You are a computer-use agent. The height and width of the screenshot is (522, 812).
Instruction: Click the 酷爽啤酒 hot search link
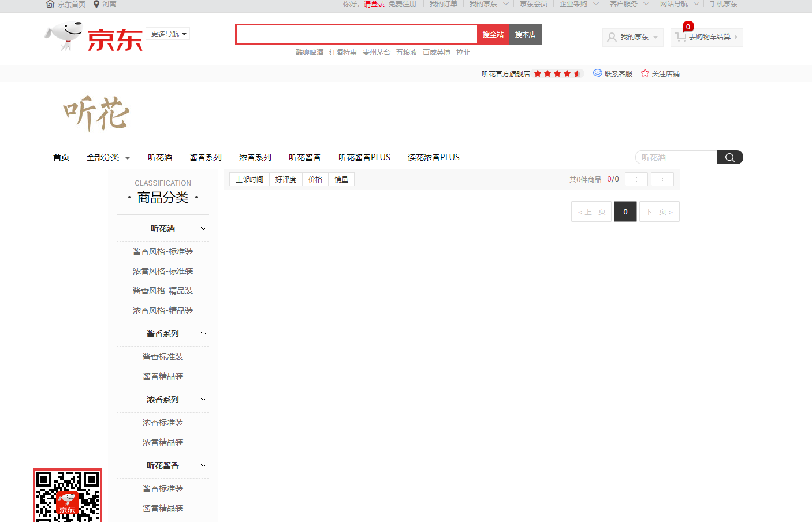click(310, 53)
